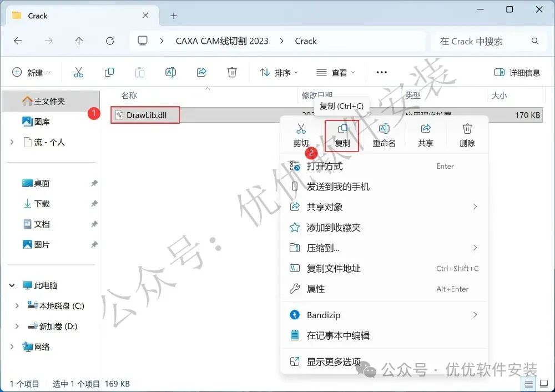
Task: Select 添加到收藏夹 menu entry
Action: (384, 227)
